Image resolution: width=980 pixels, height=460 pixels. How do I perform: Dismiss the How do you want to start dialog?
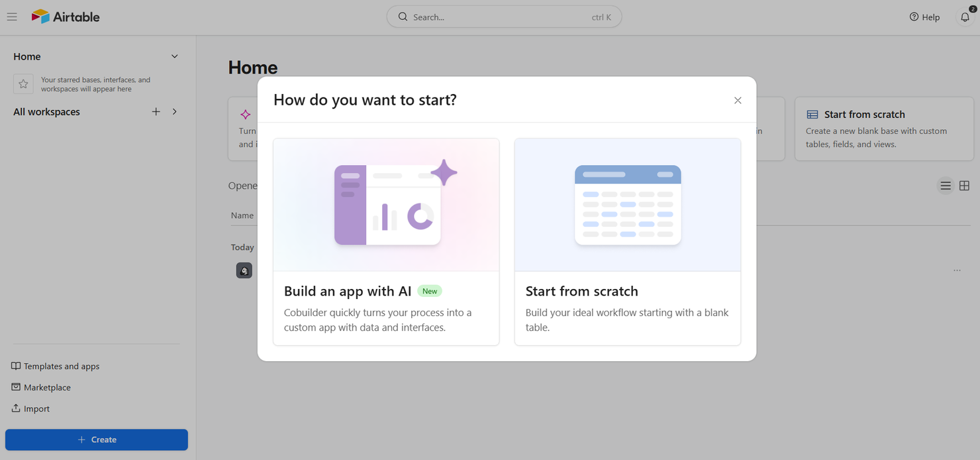point(738,100)
